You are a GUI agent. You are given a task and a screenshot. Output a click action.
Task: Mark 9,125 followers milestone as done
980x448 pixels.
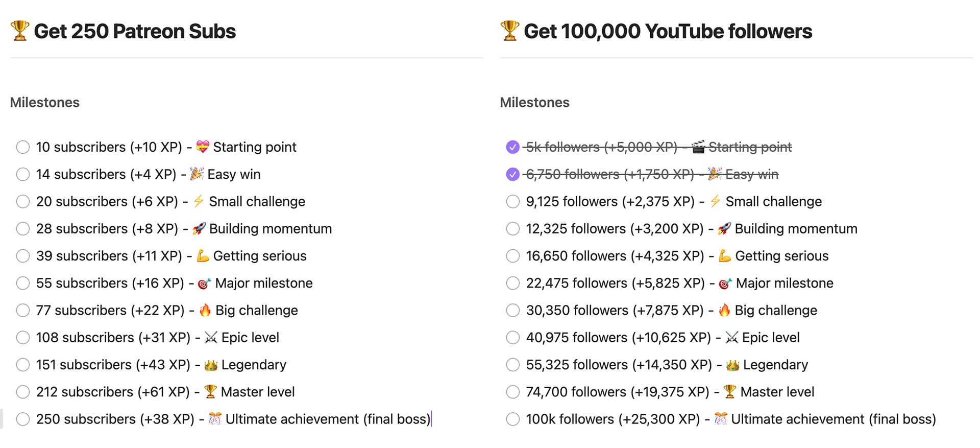[x=512, y=202]
